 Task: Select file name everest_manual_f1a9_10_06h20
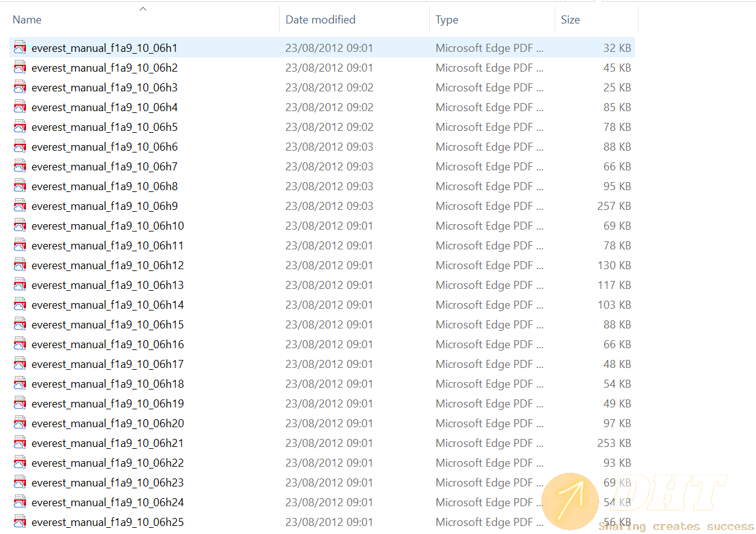pyautogui.click(x=107, y=423)
